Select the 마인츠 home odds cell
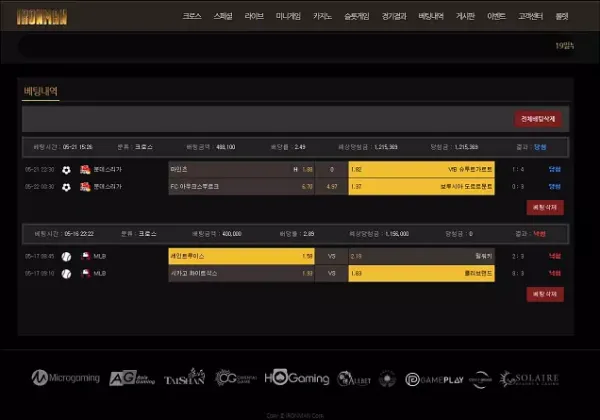This screenshot has height=420, width=600. point(241,169)
